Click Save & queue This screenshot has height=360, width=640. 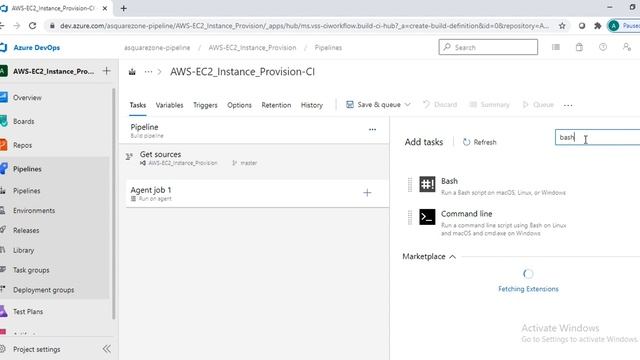coord(373,105)
